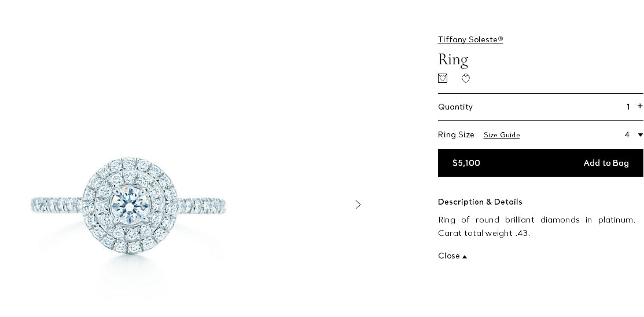Image resolution: width=644 pixels, height=317 pixels.
Task: Click the Quantity label
Action: click(455, 107)
